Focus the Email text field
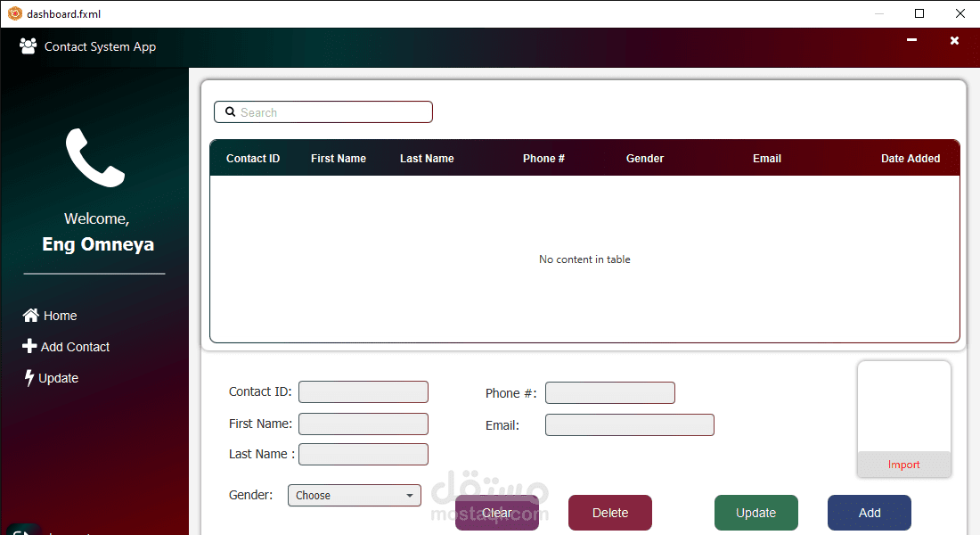 (629, 424)
